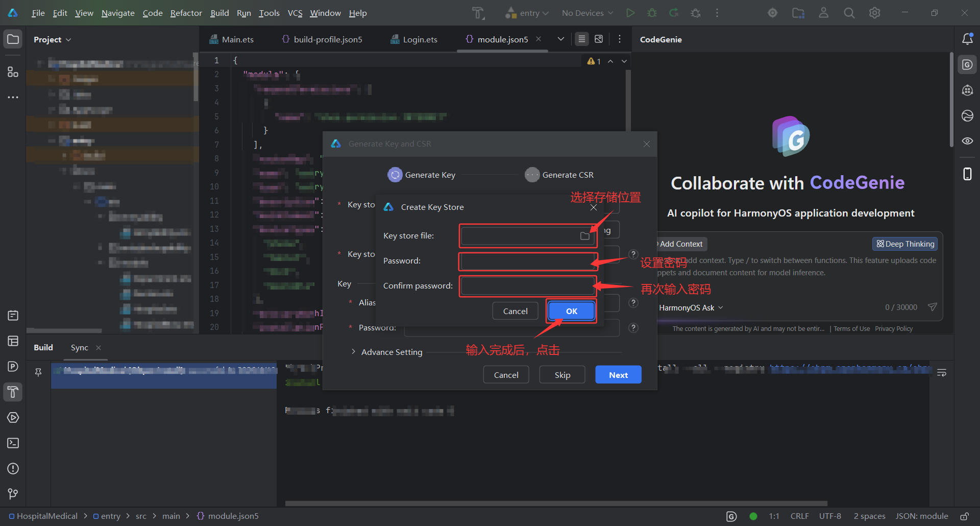Click the UTF-8 encoding in status bar
The width and height of the screenshot is (980, 526).
pos(830,516)
